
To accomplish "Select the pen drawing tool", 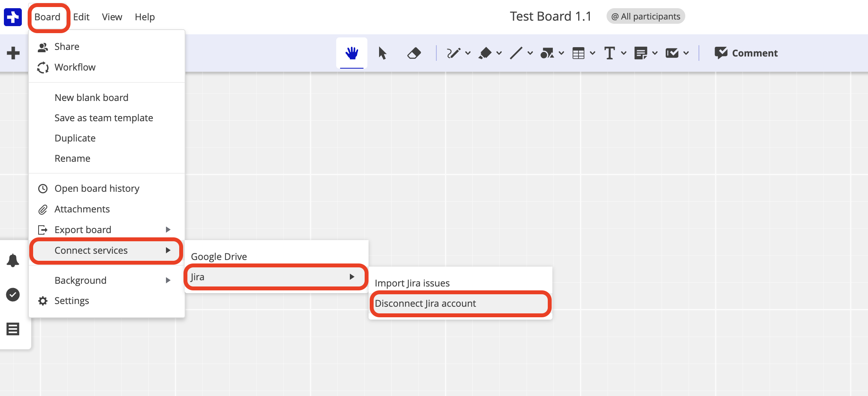I will 453,53.
